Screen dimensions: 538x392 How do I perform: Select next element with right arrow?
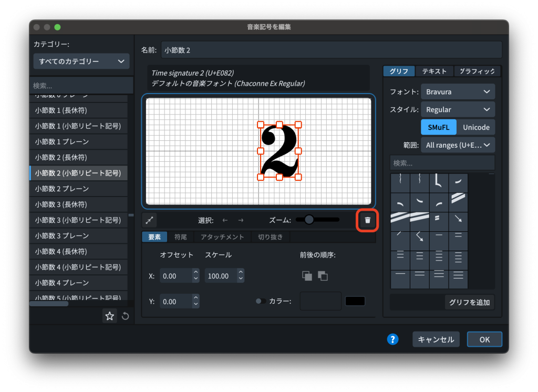[x=241, y=220]
